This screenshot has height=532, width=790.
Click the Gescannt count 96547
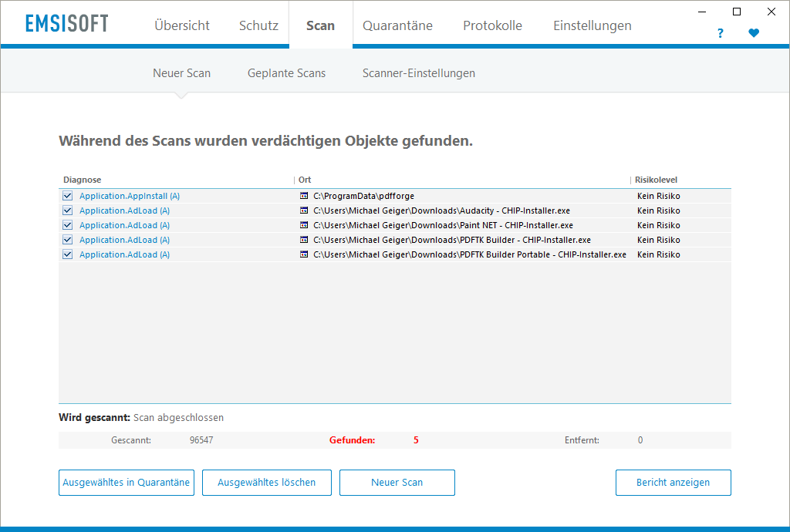[x=201, y=440]
